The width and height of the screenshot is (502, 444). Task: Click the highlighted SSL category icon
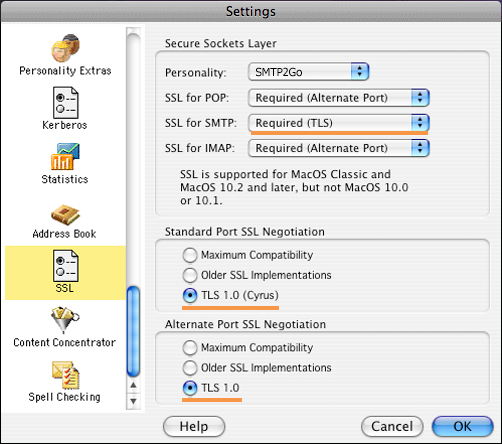pos(65,266)
